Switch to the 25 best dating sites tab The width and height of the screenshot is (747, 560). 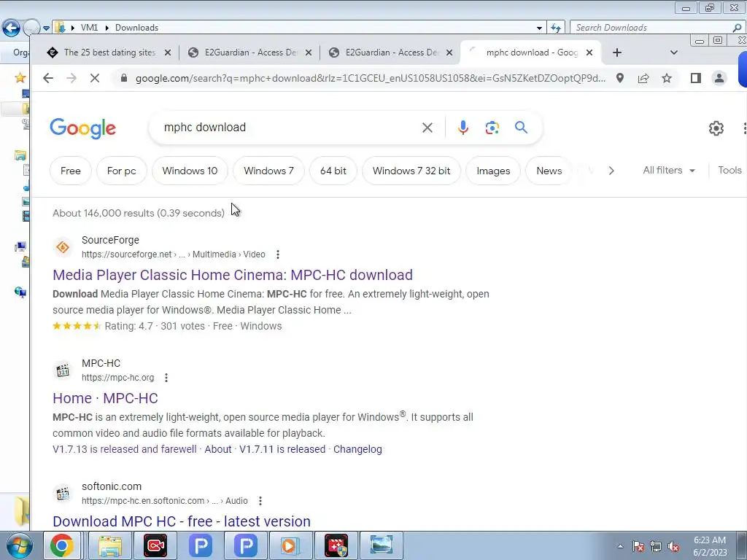point(109,52)
